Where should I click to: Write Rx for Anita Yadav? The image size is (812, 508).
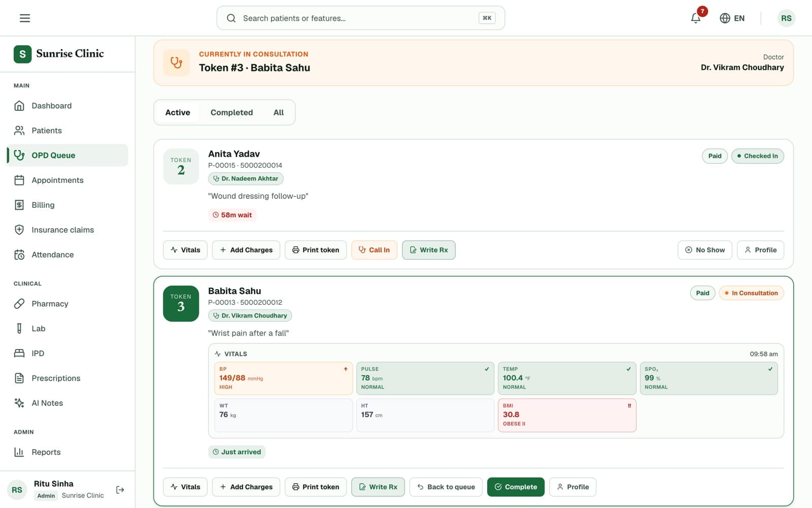pos(429,250)
